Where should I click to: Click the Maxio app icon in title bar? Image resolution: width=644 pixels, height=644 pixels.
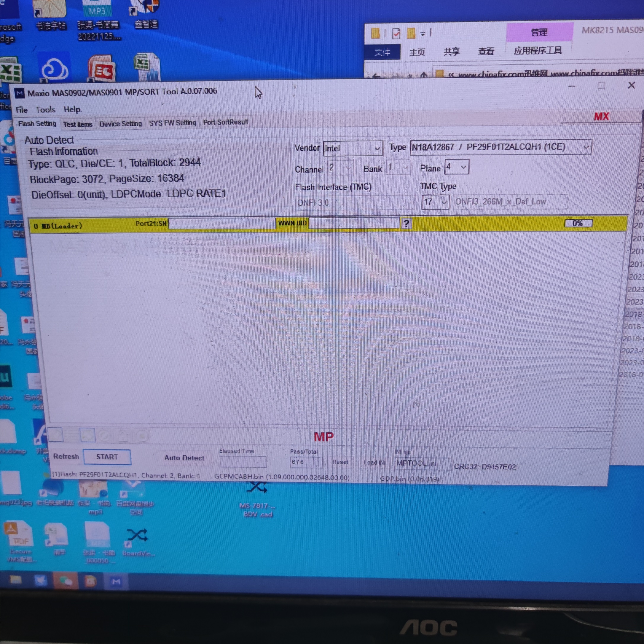click(20, 93)
